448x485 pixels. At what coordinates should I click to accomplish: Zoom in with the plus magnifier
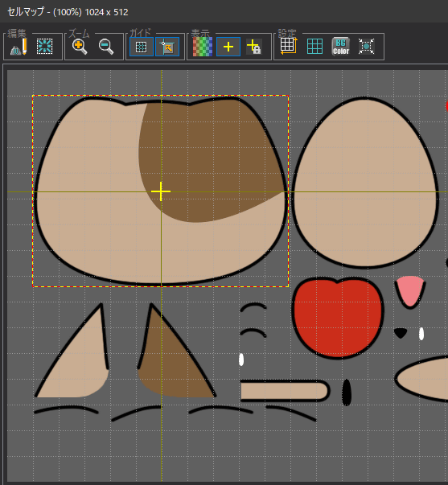coord(80,47)
